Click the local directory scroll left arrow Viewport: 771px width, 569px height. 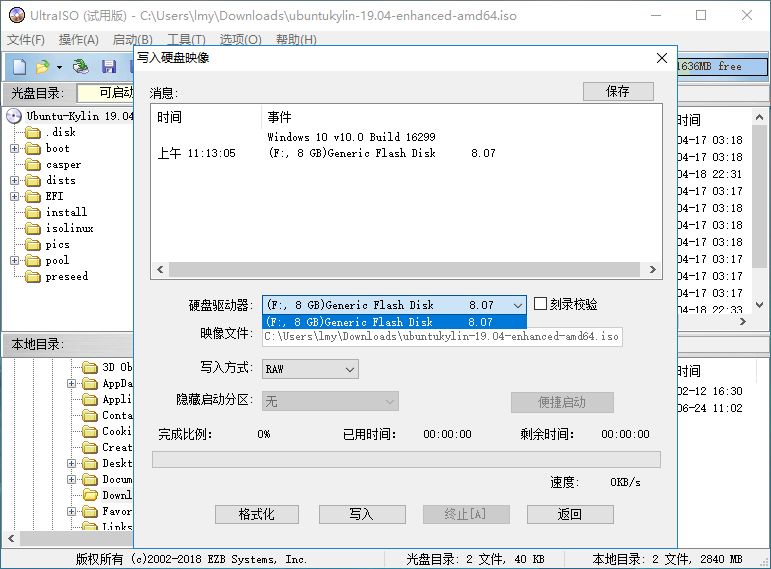click(11, 539)
